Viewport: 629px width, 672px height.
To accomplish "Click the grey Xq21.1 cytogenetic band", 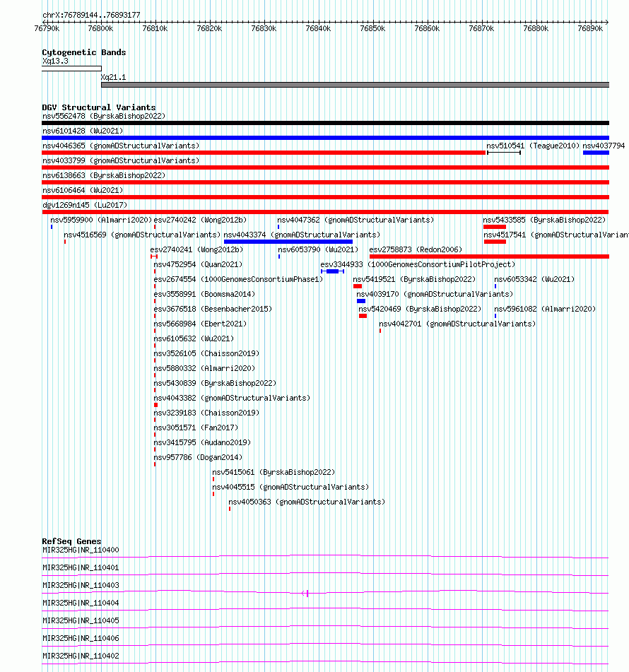I will [355, 85].
